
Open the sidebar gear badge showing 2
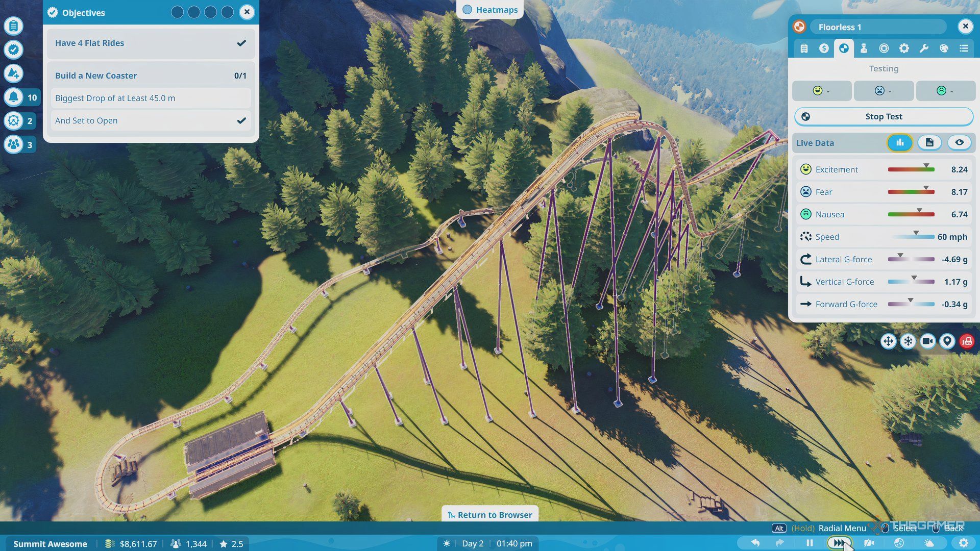(x=14, y=121)
